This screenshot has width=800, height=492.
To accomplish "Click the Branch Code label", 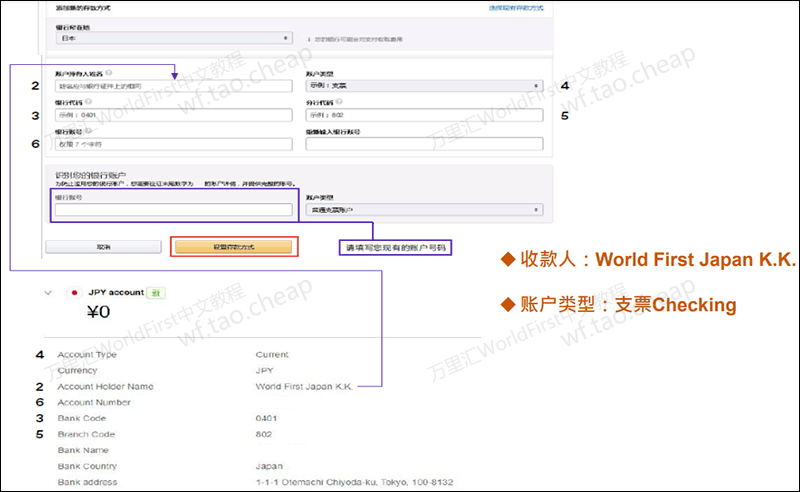I will coord(86,434).
